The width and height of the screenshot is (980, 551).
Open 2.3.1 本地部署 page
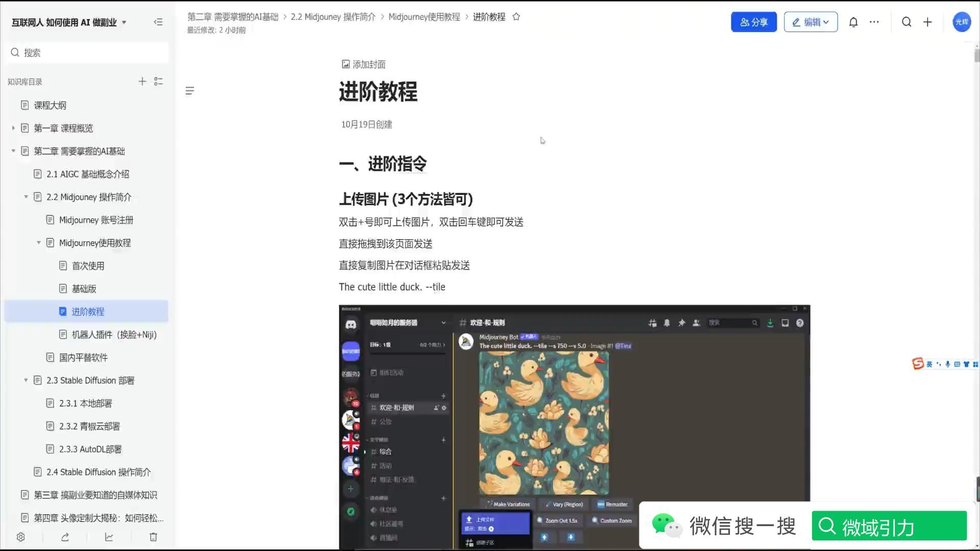pyautogui.click(x=87, y=404)
